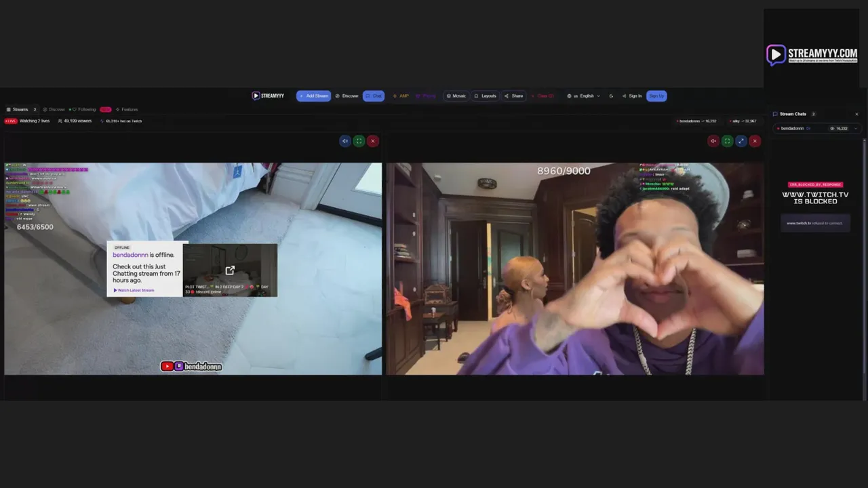Toggle dark mode moon icon

pyautogui.click(x=611, y=96)
